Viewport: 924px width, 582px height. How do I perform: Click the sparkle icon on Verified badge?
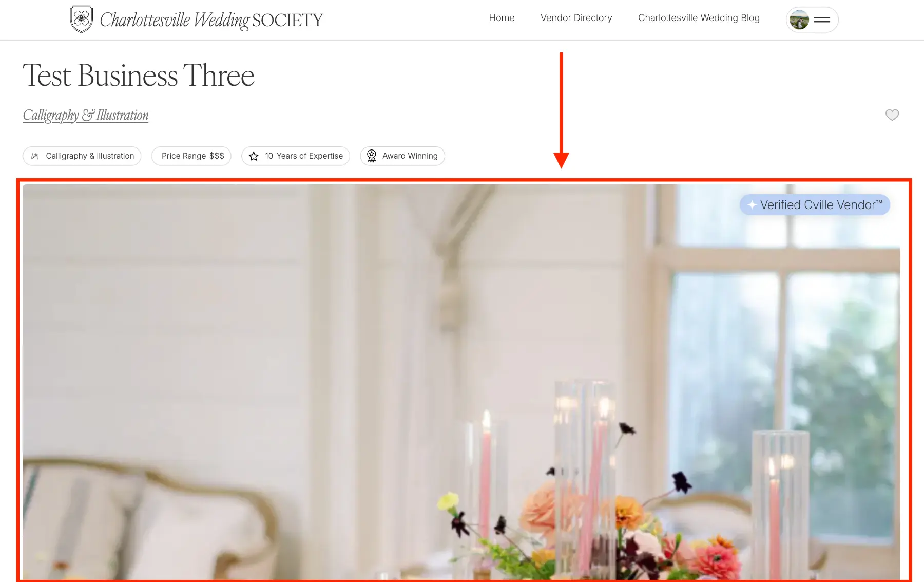coord(752,205)
